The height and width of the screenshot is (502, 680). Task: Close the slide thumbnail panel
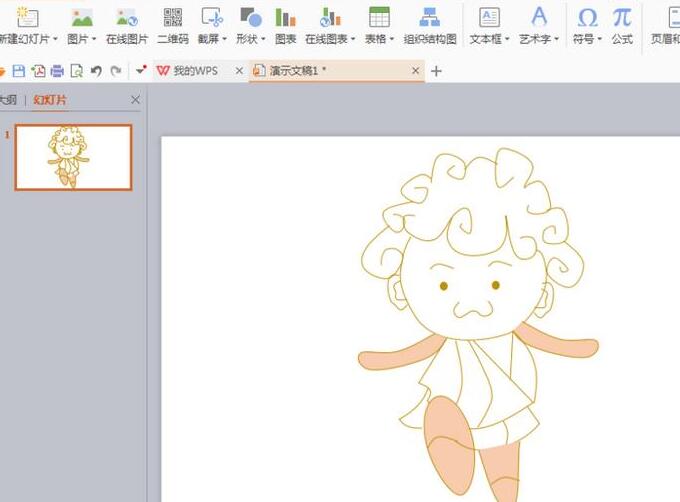click(x=135, y=100)
